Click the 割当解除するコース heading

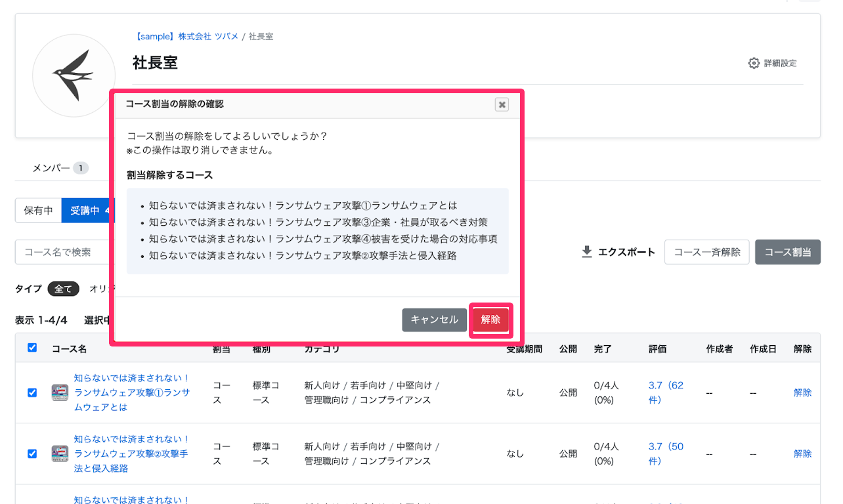tap(170, 175)
